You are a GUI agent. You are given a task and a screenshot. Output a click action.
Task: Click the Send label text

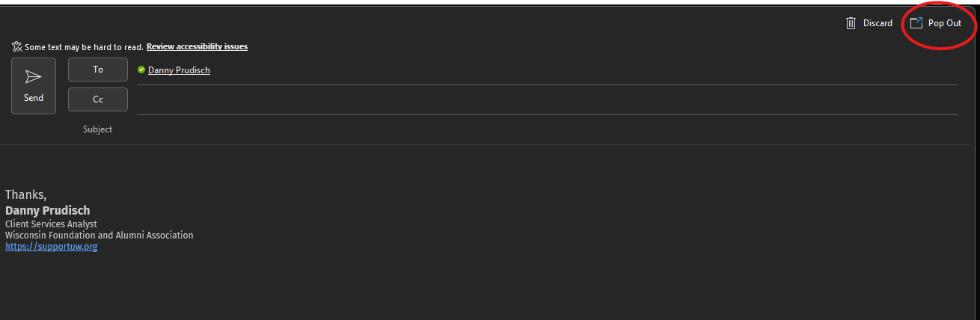click(34, 98)
